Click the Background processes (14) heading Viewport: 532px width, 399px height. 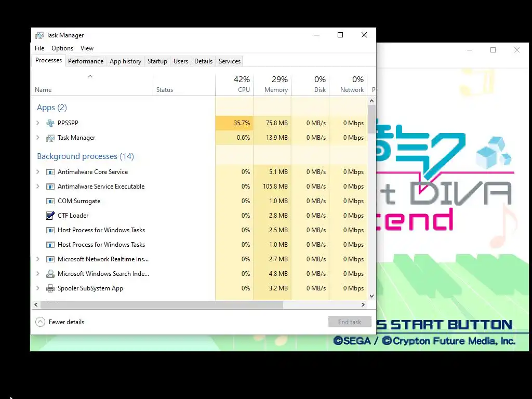(x=86, y=156)
